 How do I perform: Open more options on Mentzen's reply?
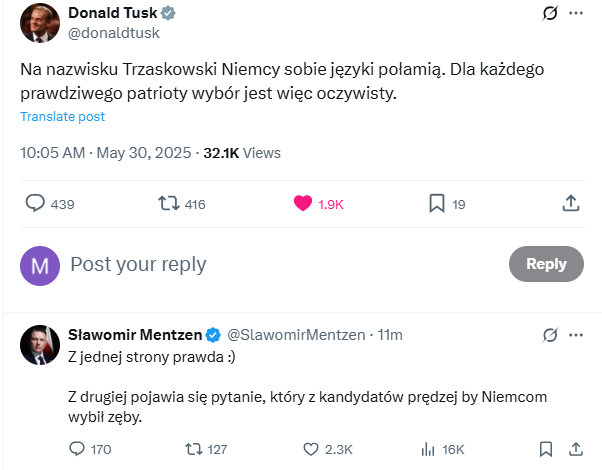click(x=575, y=335)
